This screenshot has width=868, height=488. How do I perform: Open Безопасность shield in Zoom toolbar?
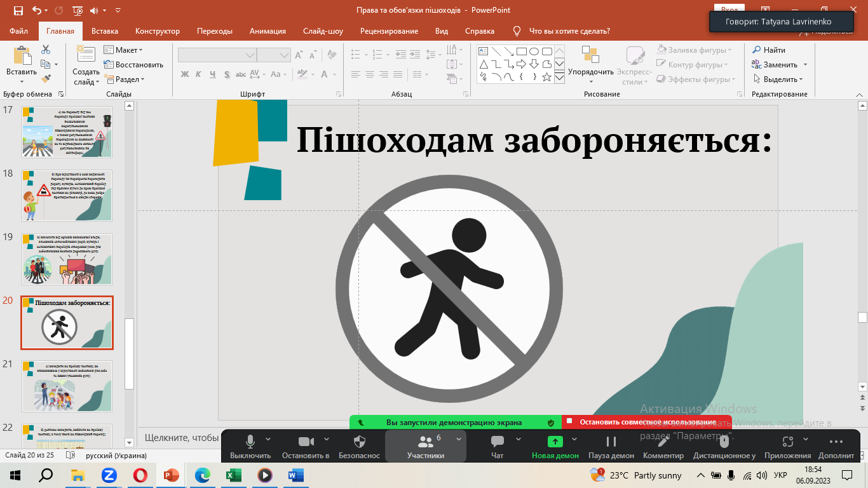(359, 447)
